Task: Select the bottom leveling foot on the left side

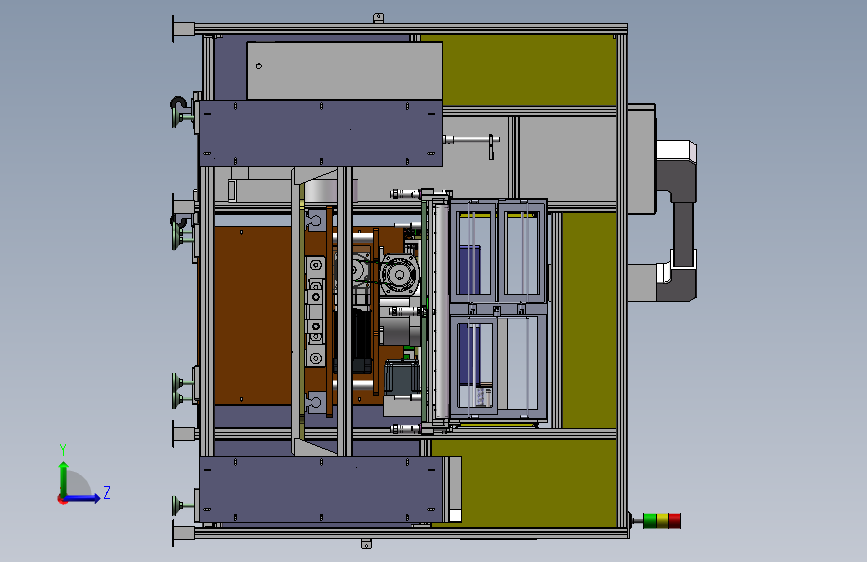Action: [182, 506]
